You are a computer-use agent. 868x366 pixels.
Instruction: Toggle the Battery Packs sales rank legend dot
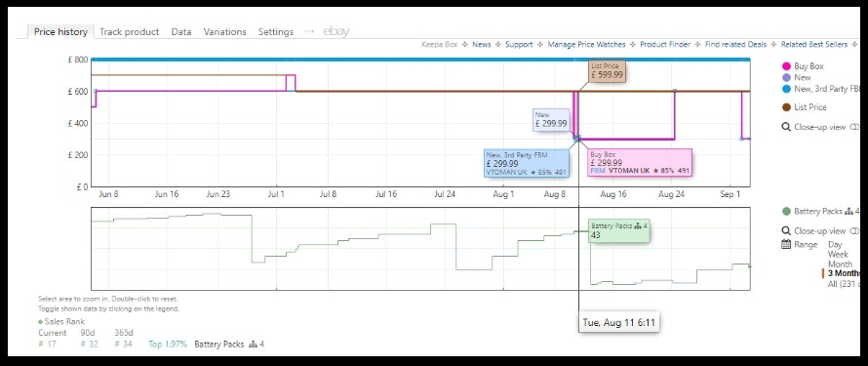pyautogui.click(x=786, y=212)
